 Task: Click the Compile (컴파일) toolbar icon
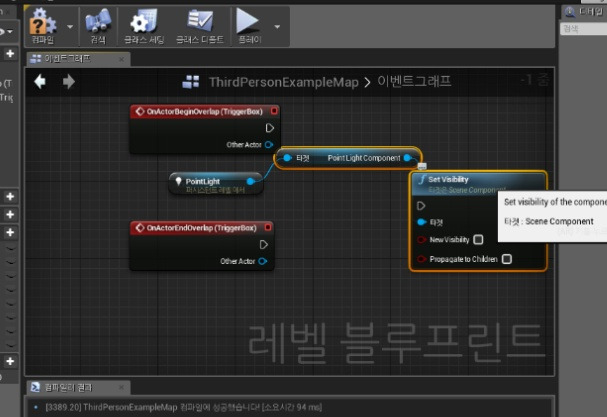43,26
